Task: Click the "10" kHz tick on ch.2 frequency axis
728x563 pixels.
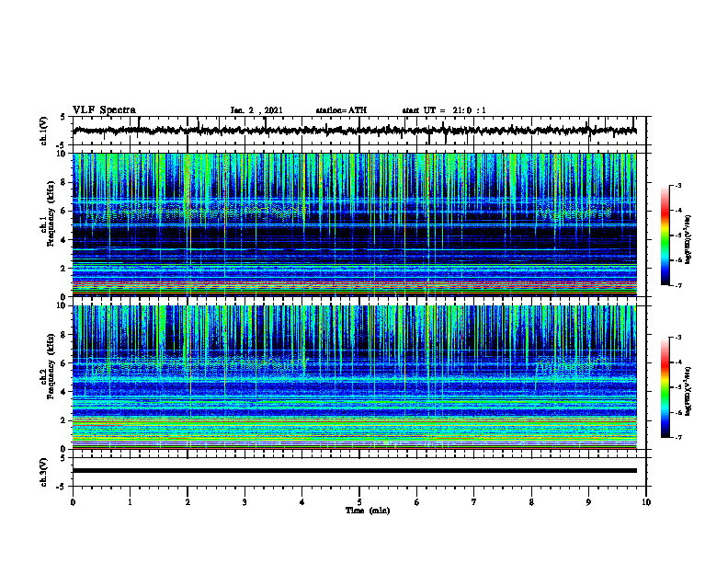Action: tap(61, 305)
